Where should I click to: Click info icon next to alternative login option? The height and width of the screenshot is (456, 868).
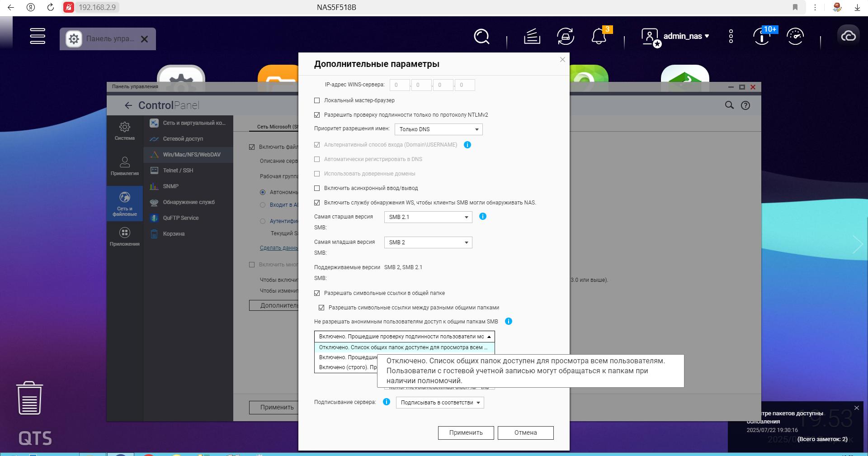pyautogui.click(x=467, y=145)
